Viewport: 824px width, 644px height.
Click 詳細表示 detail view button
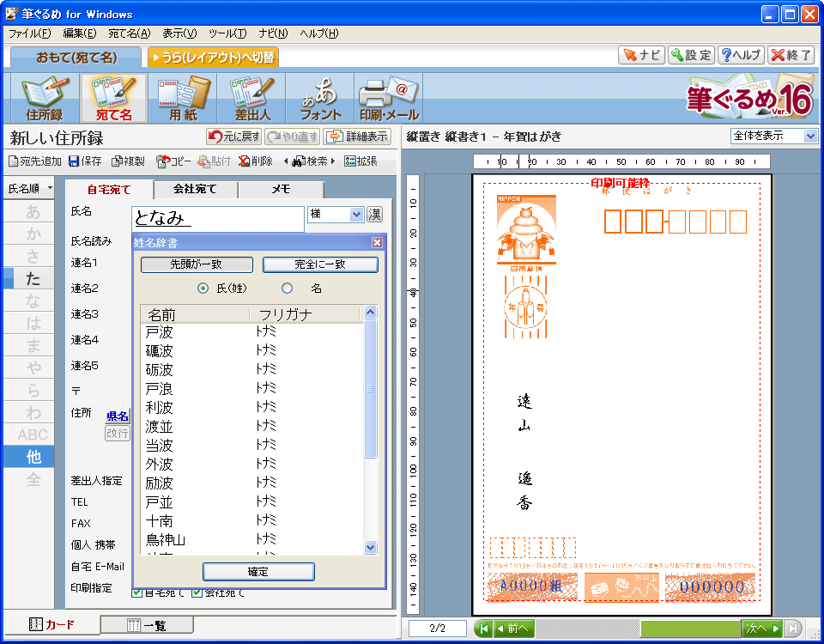pos(357,137)
